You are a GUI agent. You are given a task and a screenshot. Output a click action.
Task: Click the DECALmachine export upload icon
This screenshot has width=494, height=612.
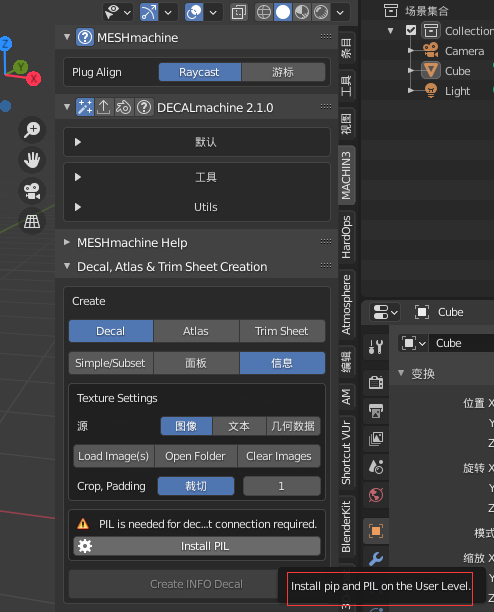click(x=104, y=107)
